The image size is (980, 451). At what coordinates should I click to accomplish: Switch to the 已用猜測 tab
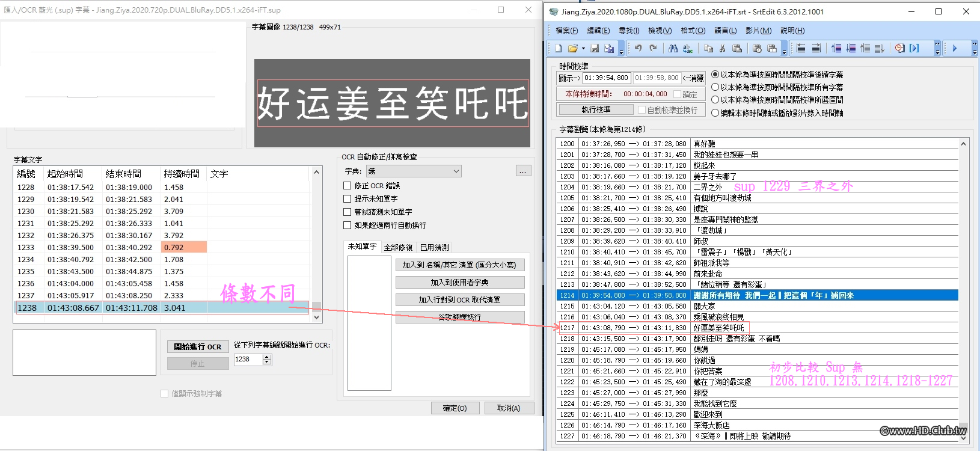(x=435, y=247)
